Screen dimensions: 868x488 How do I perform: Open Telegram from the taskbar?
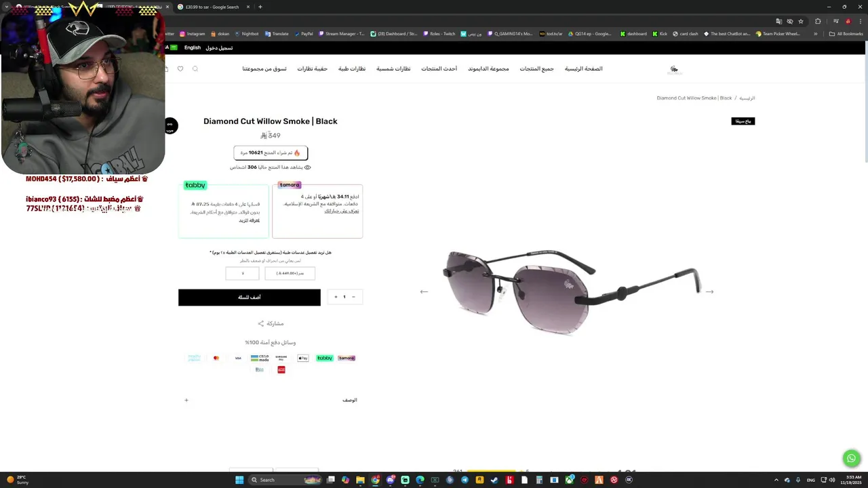(x=465, y=480)
